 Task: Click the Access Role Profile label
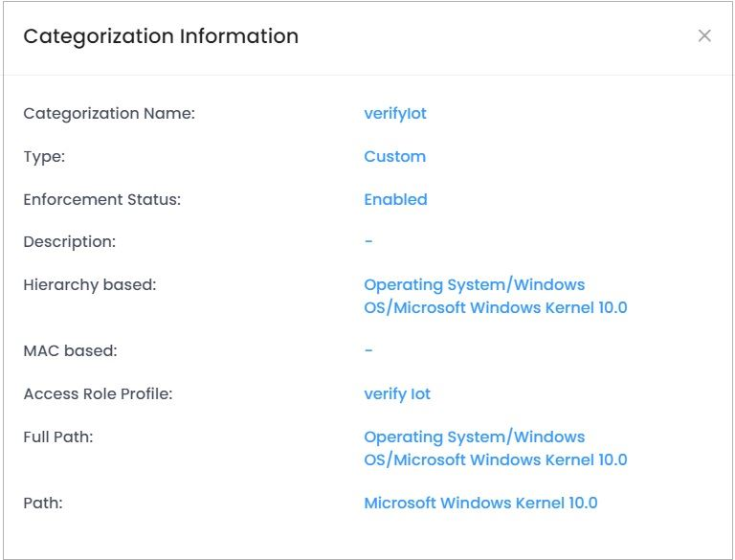(x=98, y=394)
